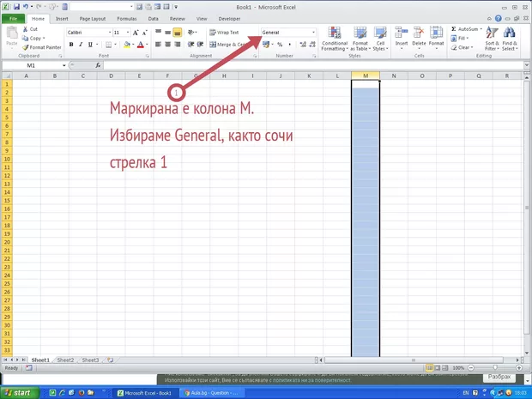Toggle Wrap Text
This screenshot has width=532, height=399.
(224, 33)
